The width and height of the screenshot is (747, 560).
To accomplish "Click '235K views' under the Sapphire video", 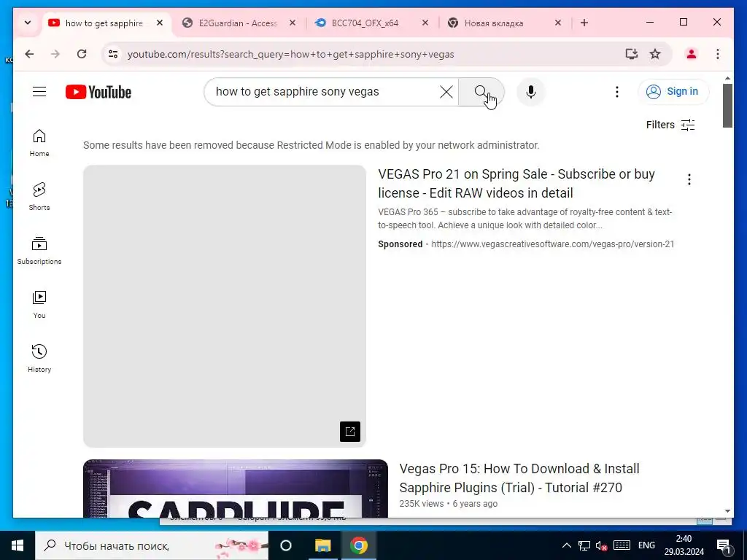I will tap(422, 504).
